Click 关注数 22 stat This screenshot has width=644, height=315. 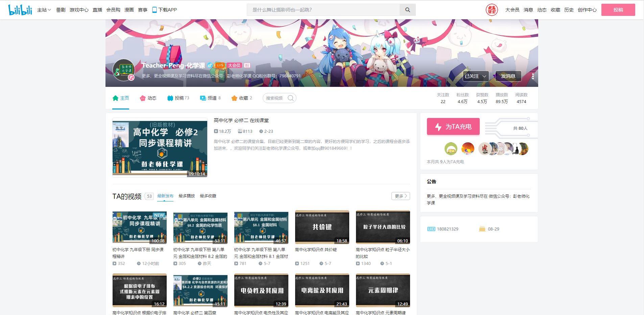coord(443,98)
